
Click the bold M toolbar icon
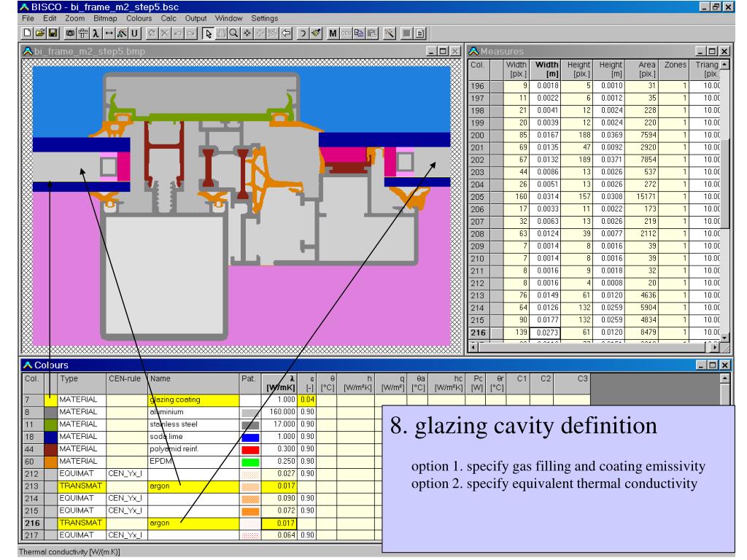pos(333,34)
